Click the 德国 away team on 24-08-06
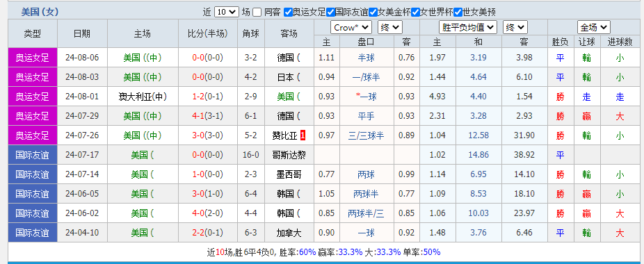This screenshot has width=644, height=264. [x=289, y=58]
